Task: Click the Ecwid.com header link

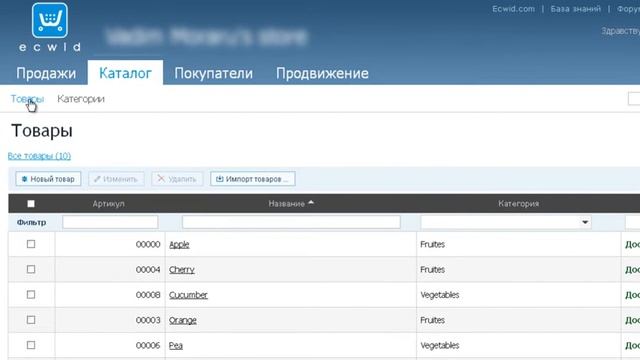Action: pos(513,9)
